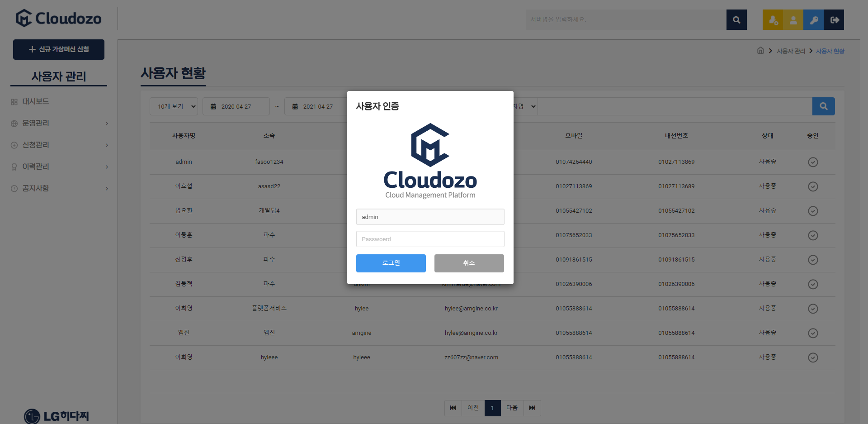The width and height of the screenshot is (868, 424).
Task: Open the user profile icon in header
Action: click(x=793, y=20)
